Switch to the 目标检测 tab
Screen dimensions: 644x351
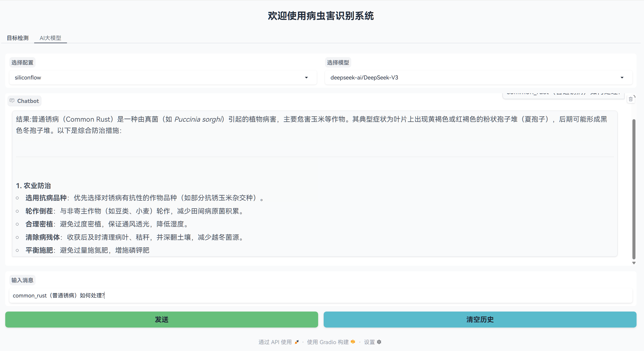18,38
